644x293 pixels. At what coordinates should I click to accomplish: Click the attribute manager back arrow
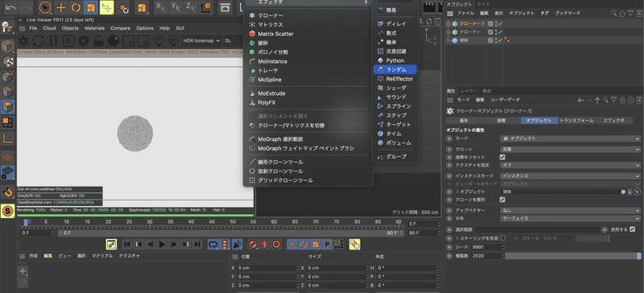point(580,101)
